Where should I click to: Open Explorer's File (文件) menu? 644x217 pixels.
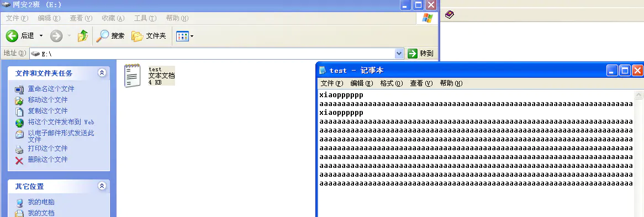pos(18,18)
